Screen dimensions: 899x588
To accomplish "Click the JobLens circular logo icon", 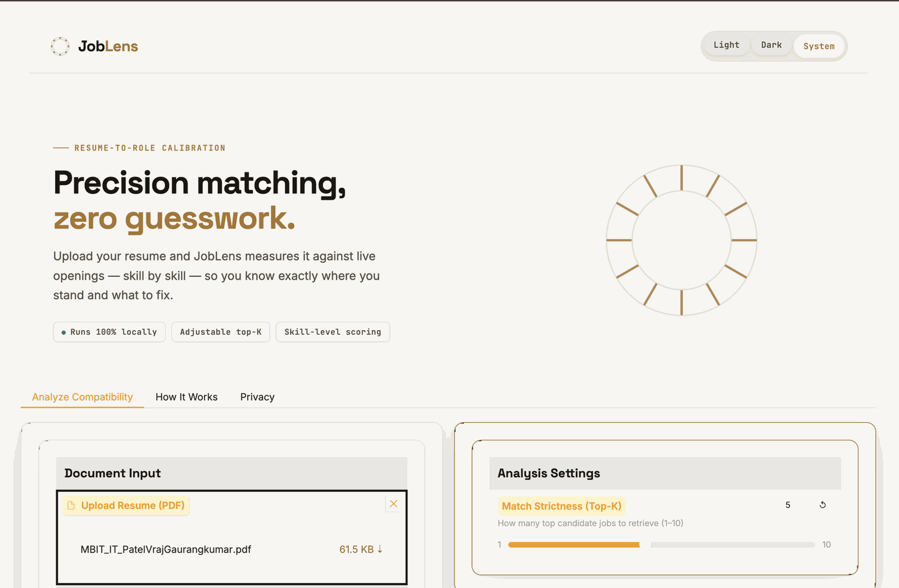I will 60,46.
